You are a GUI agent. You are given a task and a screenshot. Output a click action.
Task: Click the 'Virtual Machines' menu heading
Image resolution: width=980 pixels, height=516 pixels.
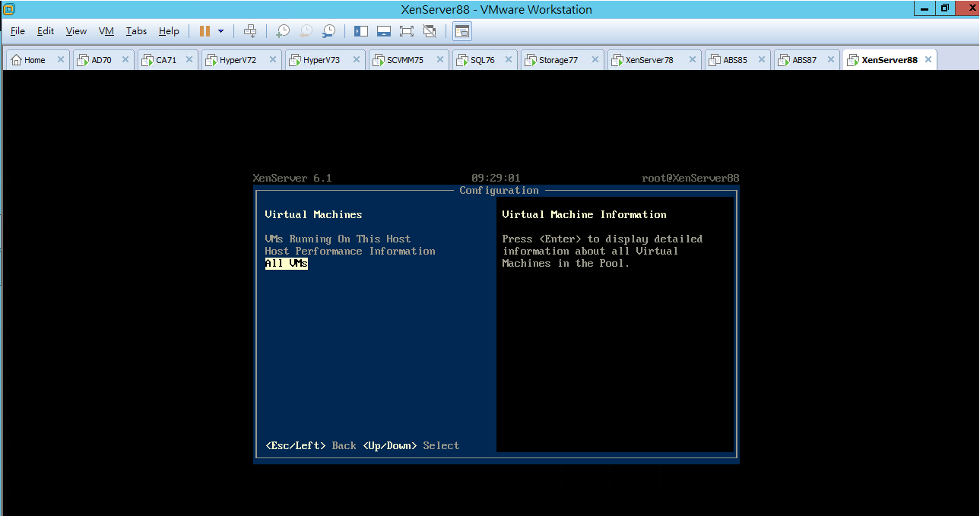[313, 214]
